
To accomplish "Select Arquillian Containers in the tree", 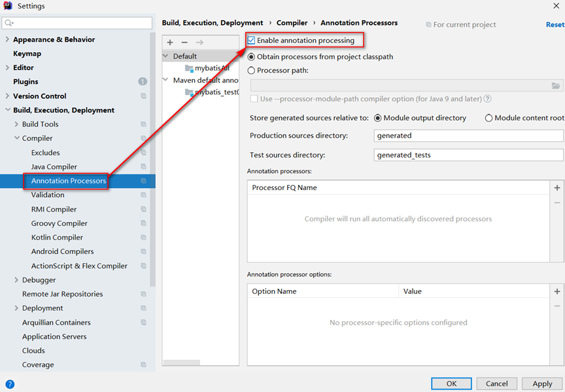I will [x=56, y=323].
